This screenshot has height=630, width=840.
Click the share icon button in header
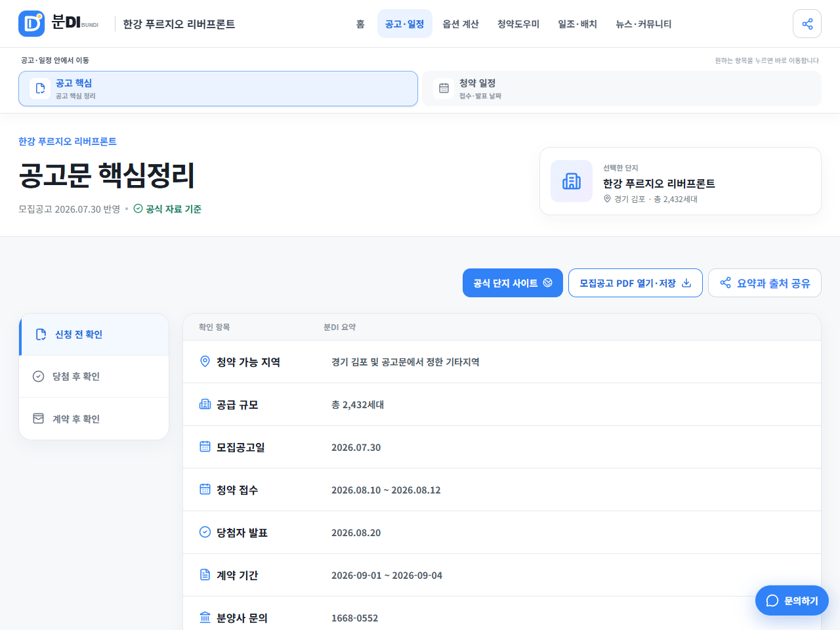[807, 24]
